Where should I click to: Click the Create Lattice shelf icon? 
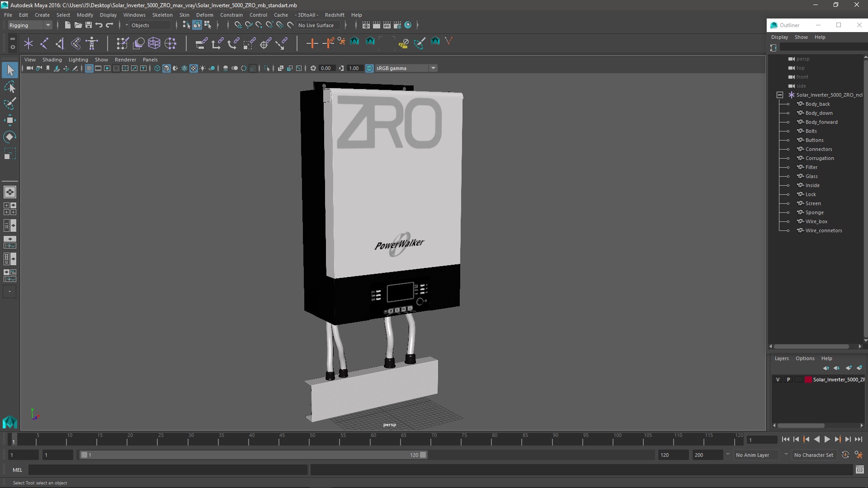coord(154,43)
